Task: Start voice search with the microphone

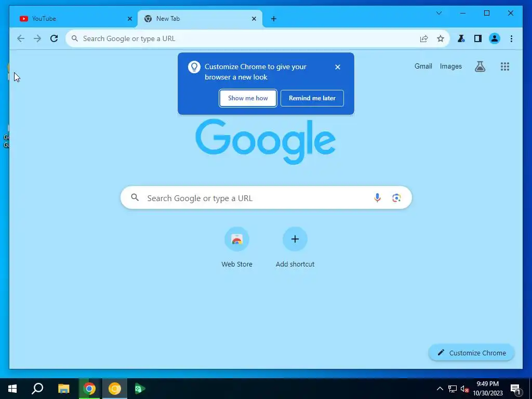Action: (377, 198)
